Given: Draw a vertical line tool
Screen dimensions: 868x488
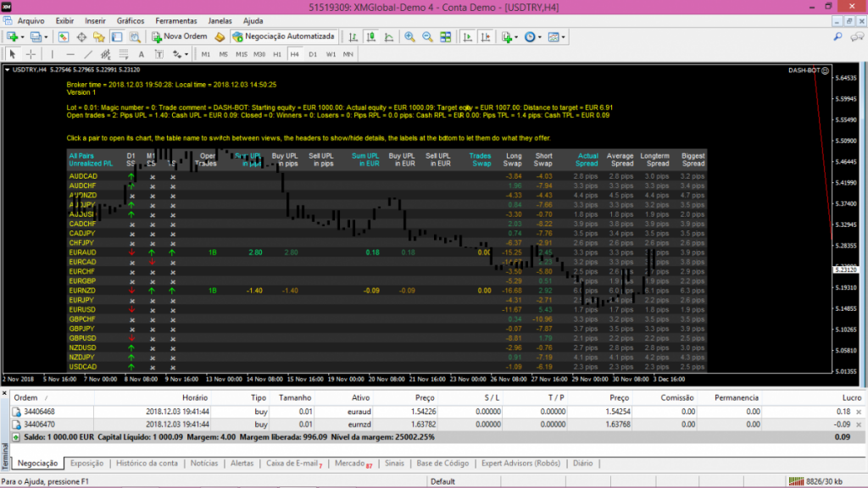Looking at the screenshot, I should (52, 54).
